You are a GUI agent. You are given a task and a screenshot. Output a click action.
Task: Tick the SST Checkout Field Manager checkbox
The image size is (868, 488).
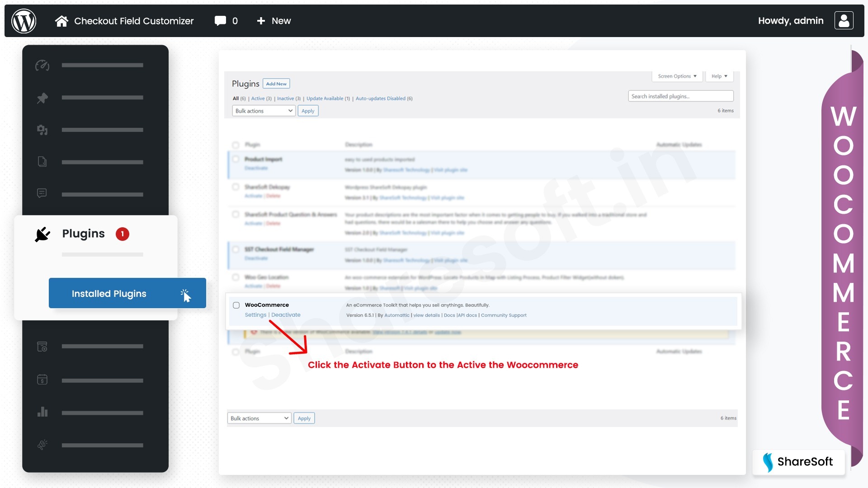click(x=236, y=249)
